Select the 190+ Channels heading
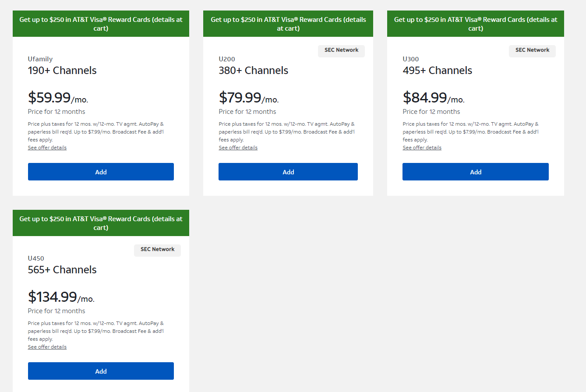Screen dimensions: 586x392 [62, 71]
